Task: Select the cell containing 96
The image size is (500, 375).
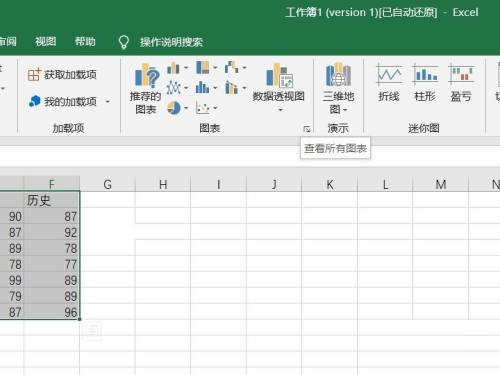Action: [x=52, y=312]
